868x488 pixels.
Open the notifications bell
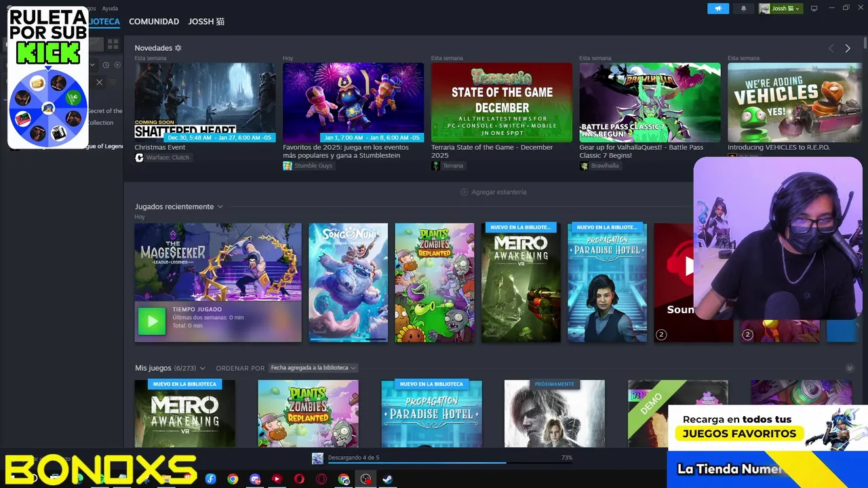pos(743,8)
